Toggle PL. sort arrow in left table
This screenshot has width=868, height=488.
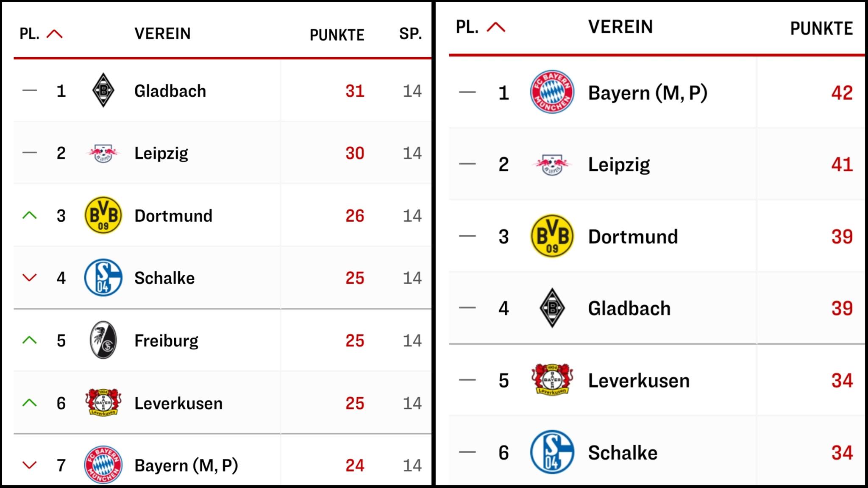[54, 34]
